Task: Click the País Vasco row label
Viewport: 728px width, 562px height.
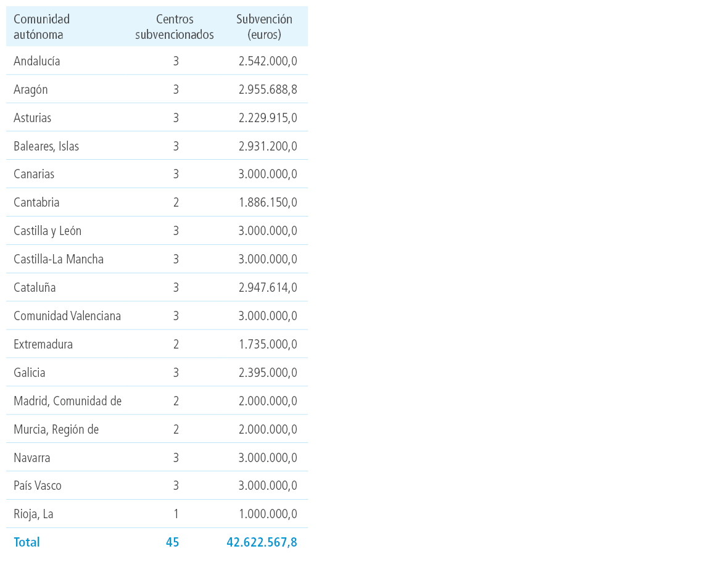Action: 38,486
